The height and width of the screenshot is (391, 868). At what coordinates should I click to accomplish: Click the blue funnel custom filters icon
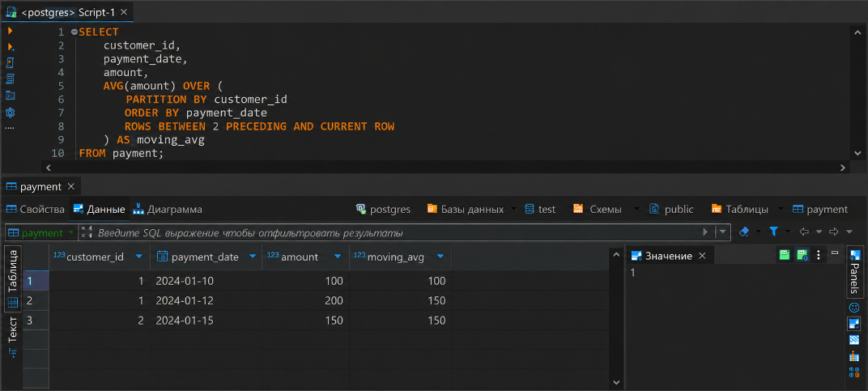coord(774,232)
